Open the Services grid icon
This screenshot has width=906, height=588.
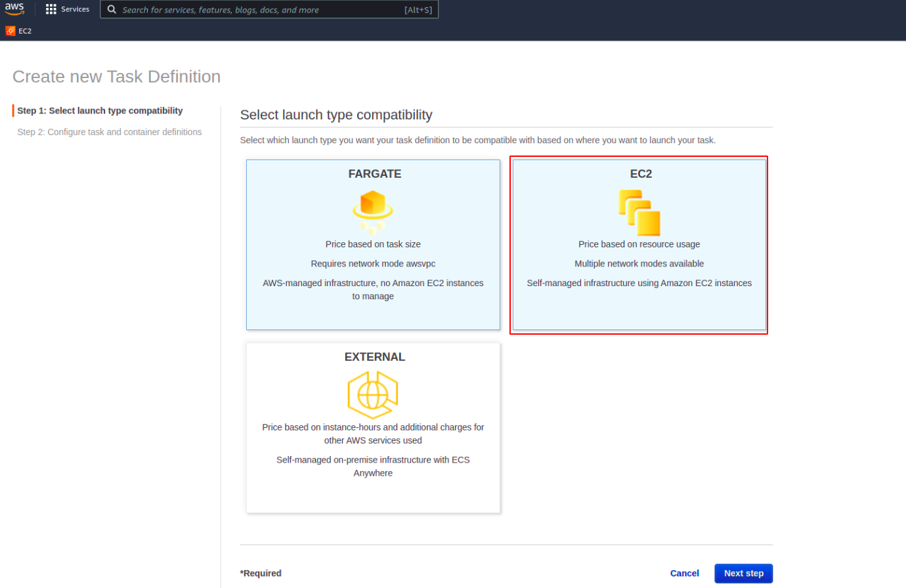[51, 9]
